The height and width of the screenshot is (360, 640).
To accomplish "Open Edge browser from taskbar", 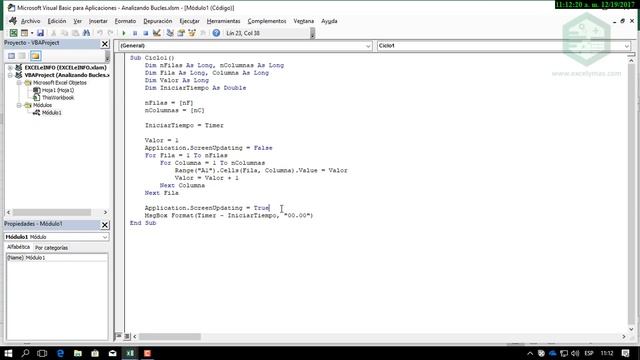I will (60, 353).
